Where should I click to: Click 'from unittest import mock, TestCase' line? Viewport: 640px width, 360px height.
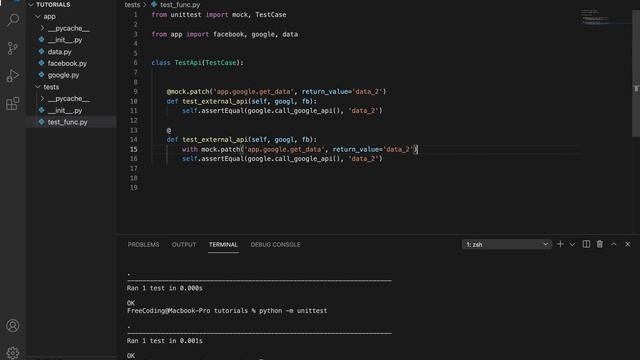(219, 15)
